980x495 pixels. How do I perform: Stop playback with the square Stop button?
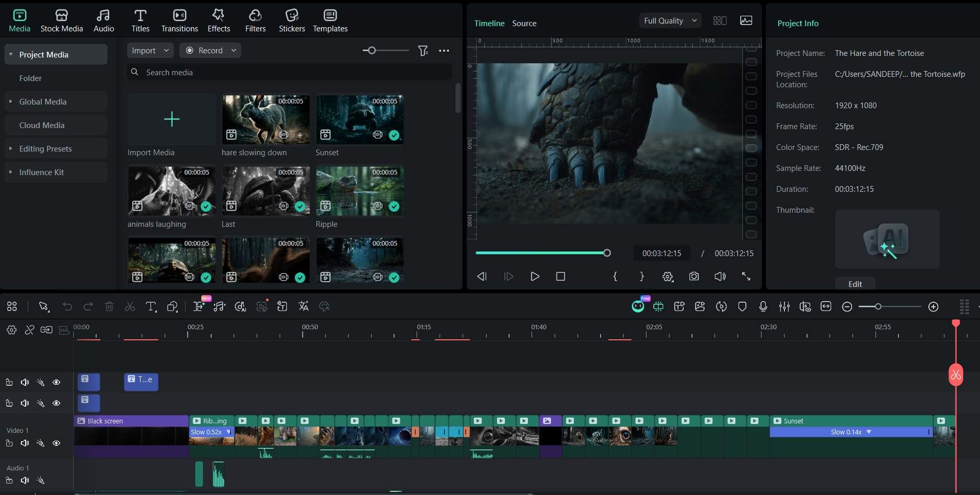click(561, 277)
